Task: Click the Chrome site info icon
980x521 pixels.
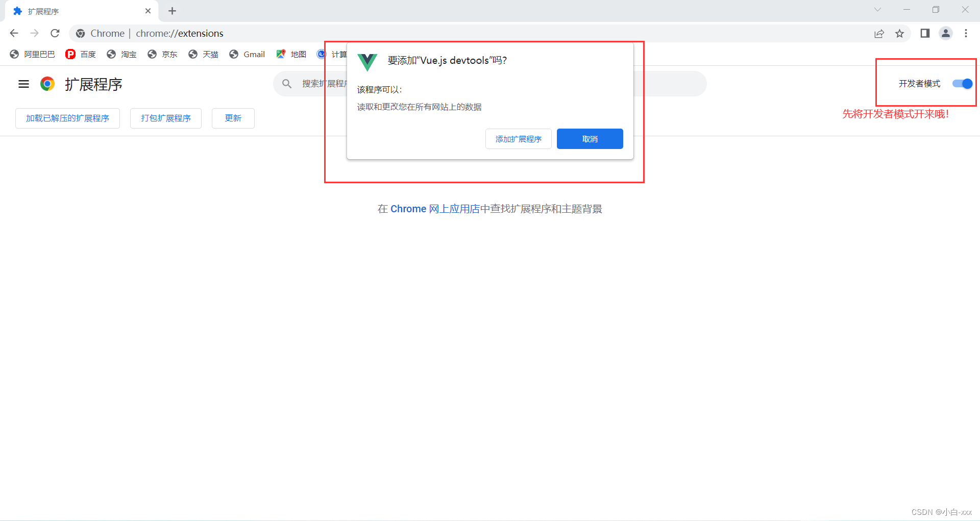Action: [x=80, y=34]
